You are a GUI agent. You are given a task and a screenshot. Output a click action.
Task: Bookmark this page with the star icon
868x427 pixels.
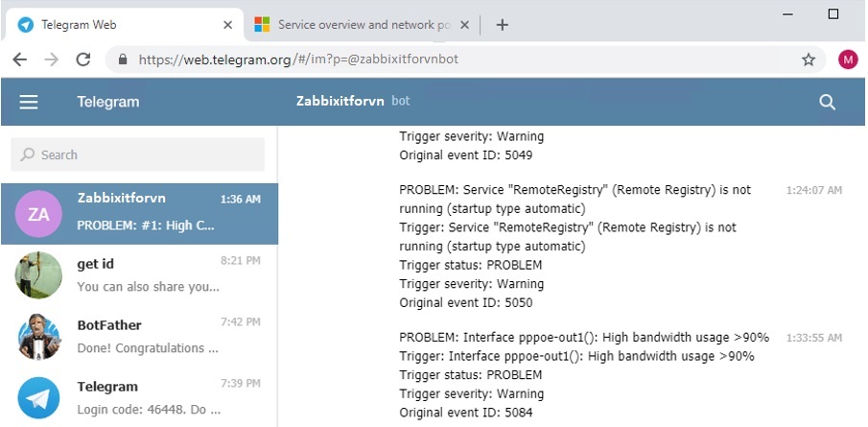pyautogui.click(x=808, y=59)
